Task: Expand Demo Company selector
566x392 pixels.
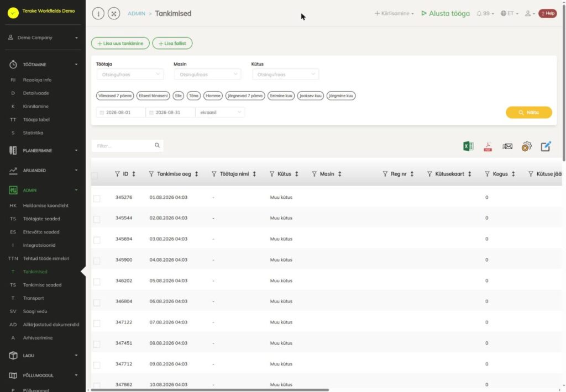Action: 43,38
